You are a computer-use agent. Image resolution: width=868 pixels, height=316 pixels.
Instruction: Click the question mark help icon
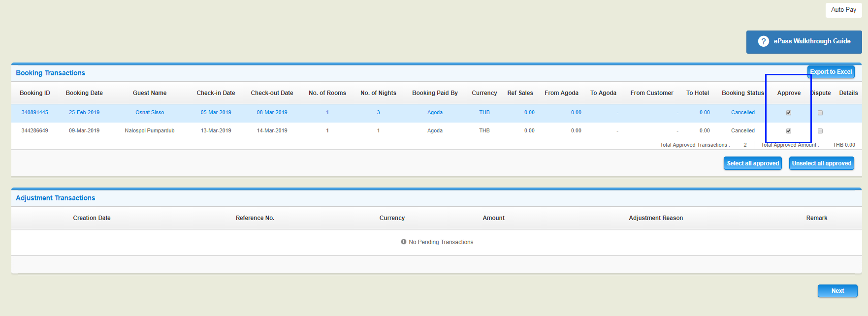(x=763, y=41)
